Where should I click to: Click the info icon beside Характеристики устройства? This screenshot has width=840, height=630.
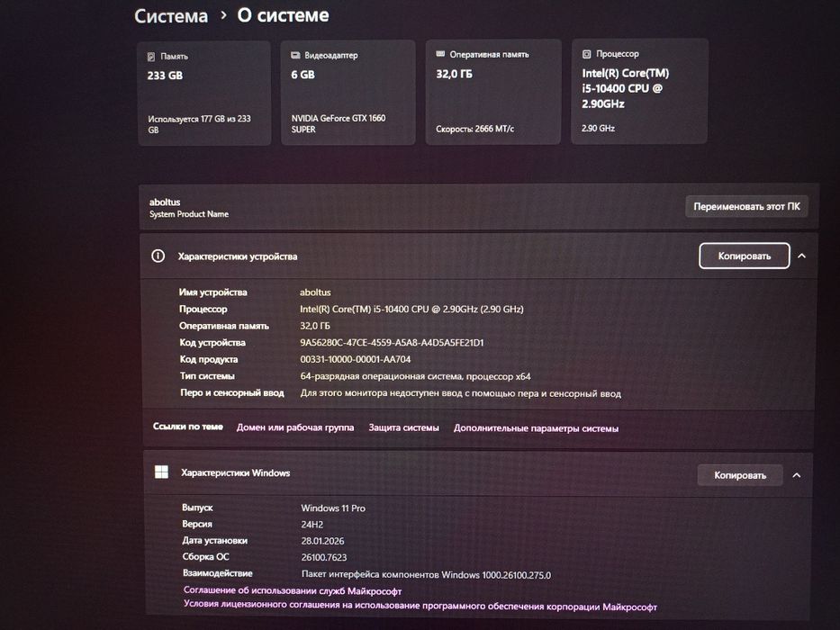pos(158,256)
